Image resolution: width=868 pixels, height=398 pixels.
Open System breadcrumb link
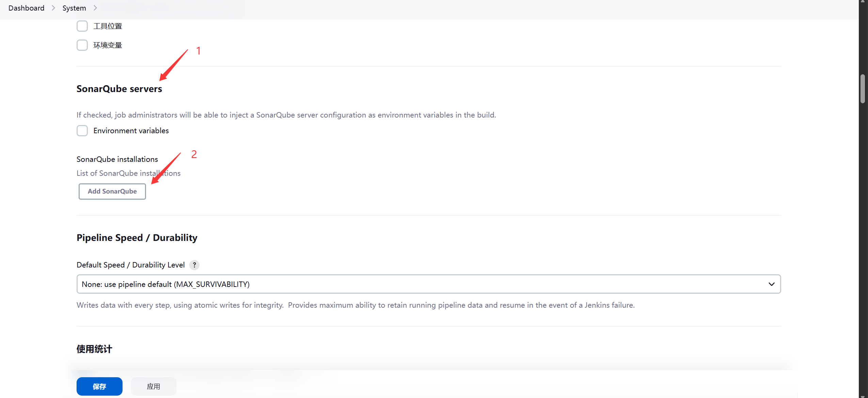point(74,8)
